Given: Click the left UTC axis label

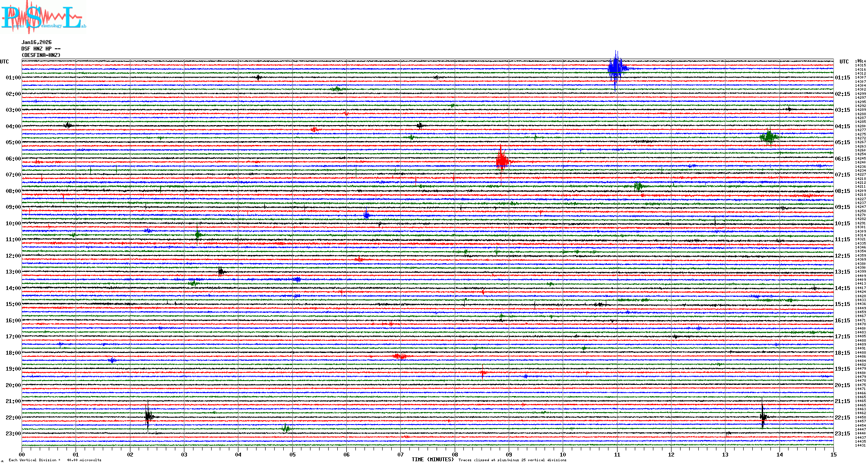Looking at the screenshot, I should pyautogui.click(x=4, y=62).
